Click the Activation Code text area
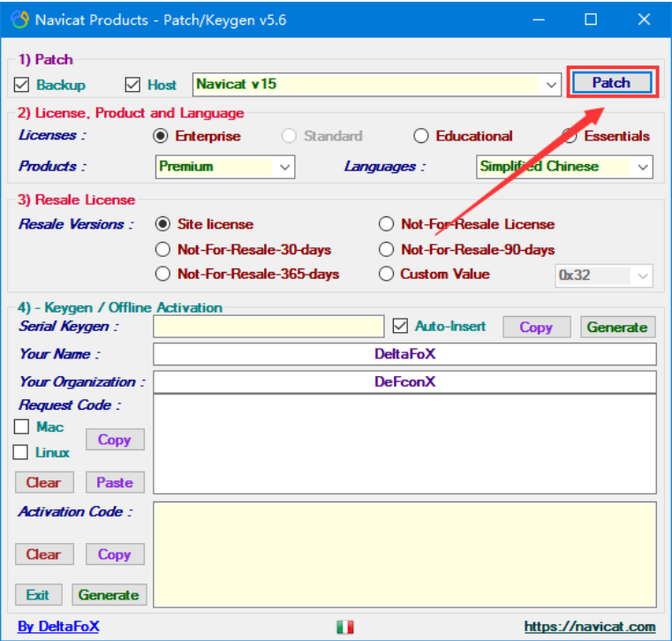The image size is (672, 641). click(404, 554)
